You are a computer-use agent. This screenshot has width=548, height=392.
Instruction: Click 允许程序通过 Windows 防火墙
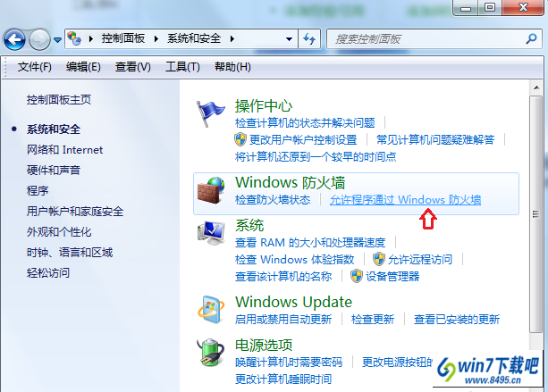pos(405,200)
